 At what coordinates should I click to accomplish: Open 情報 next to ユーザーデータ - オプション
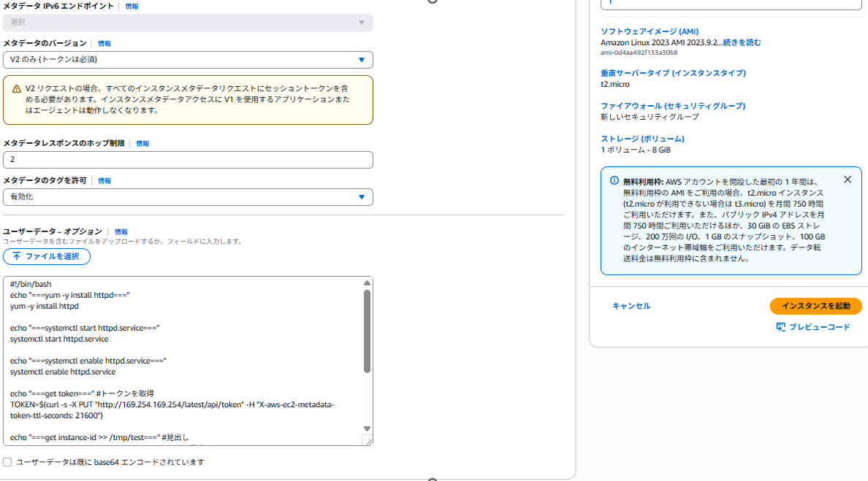tap(121, 231)
